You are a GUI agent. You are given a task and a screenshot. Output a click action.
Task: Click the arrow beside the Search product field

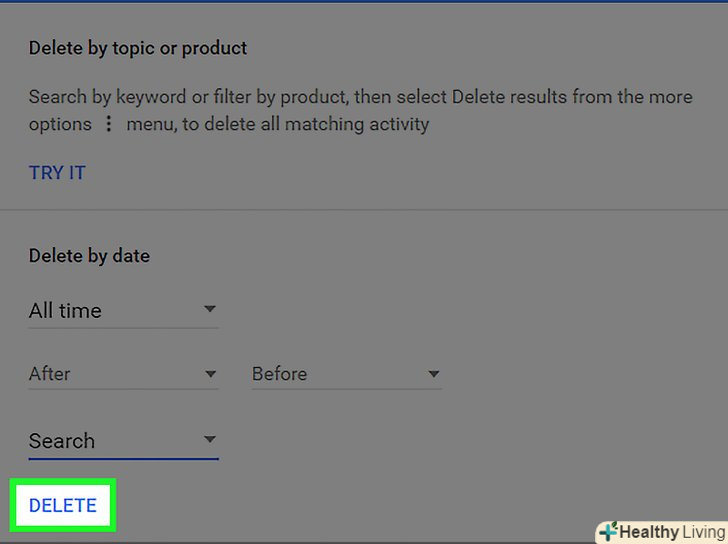click(x=210, y=439)
